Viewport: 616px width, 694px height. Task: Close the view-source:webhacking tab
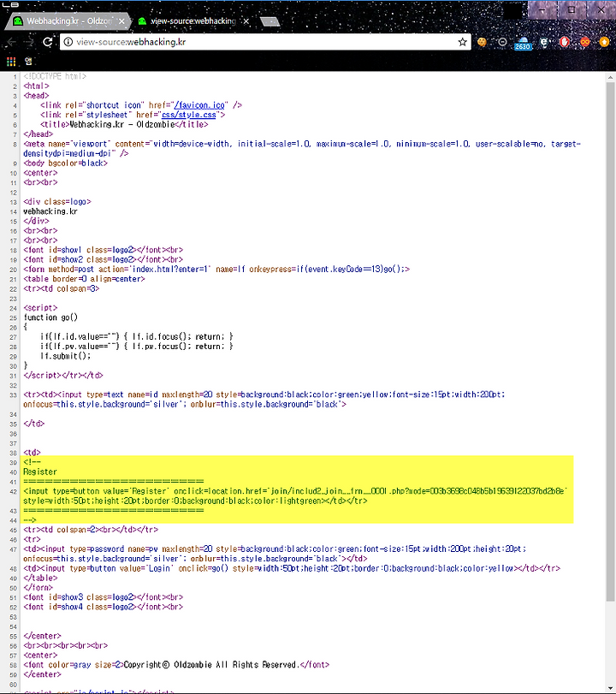[246, 21]
